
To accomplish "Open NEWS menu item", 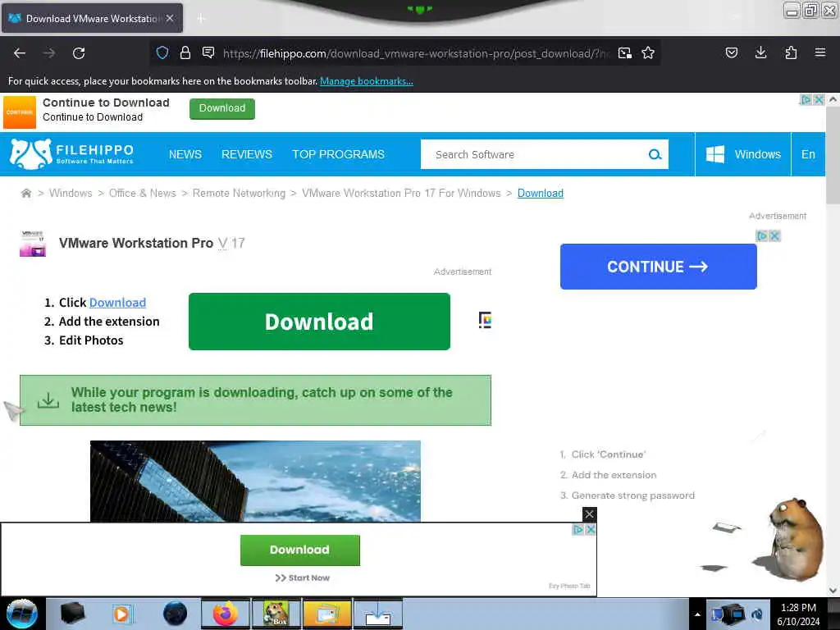I will 185,154.
